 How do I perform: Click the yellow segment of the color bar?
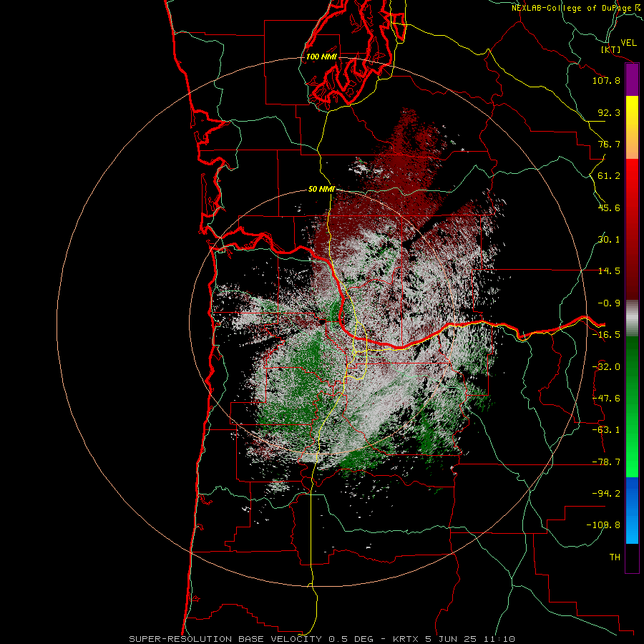pyautogui.click(x=632, y=127)
